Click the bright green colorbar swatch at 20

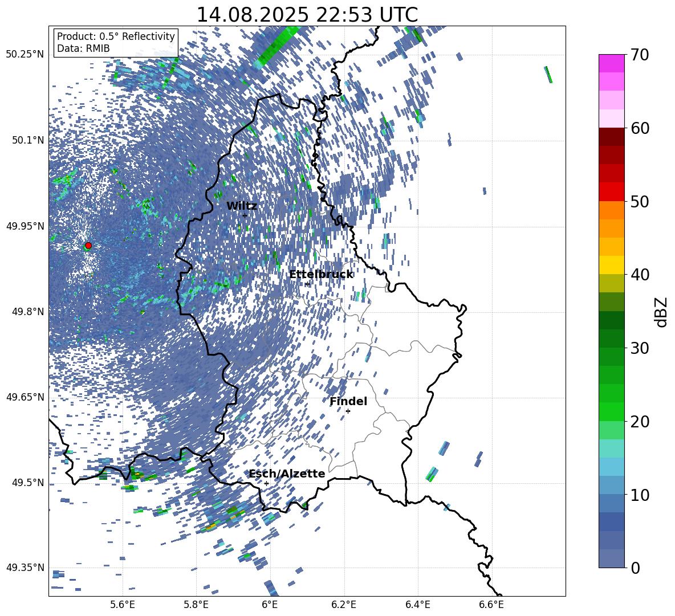pyautogui.click(x=611, y=411)
